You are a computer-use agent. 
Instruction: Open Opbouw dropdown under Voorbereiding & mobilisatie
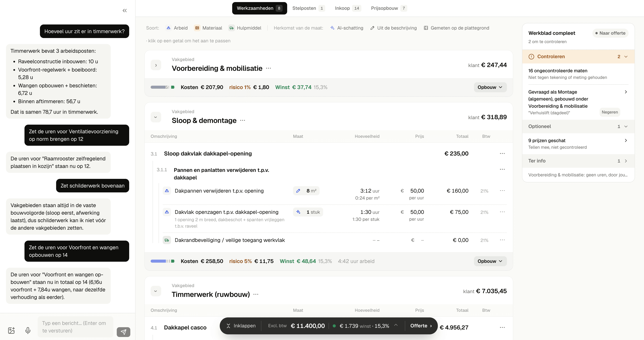coord(490,87)
